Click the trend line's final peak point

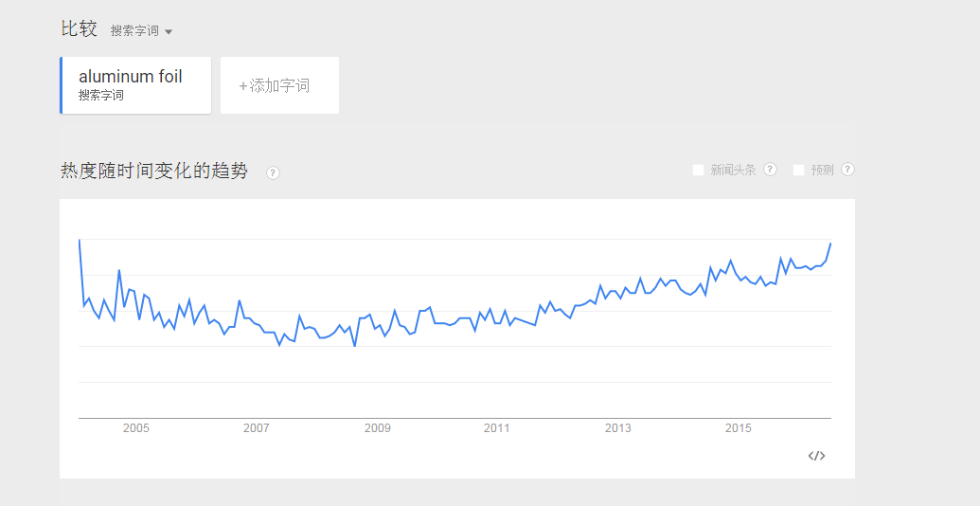tap(830, 244)
